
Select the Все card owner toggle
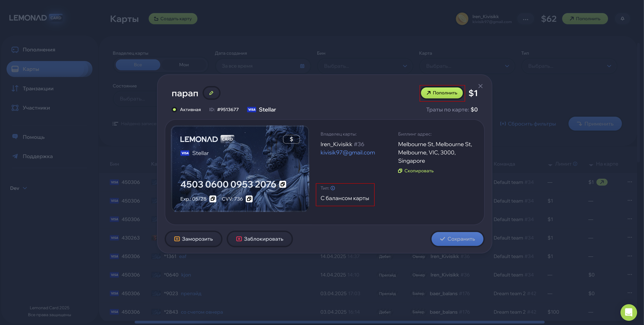pyautogui.click(x=138, y=65)
